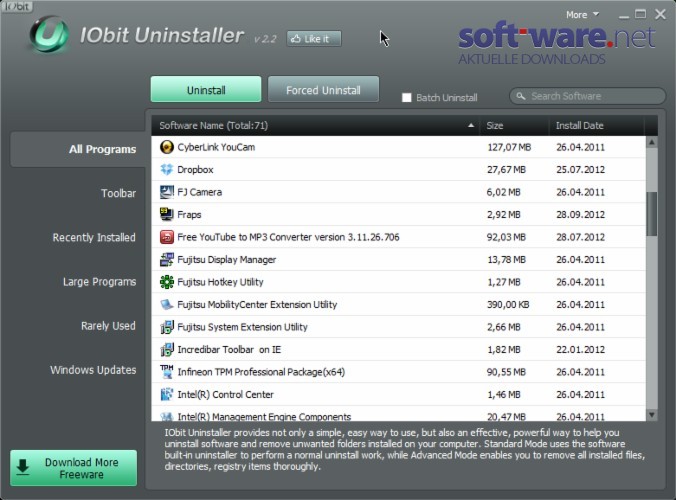Click Download More Freeware button
Screen dimensions: 676x500
(73, 468)
